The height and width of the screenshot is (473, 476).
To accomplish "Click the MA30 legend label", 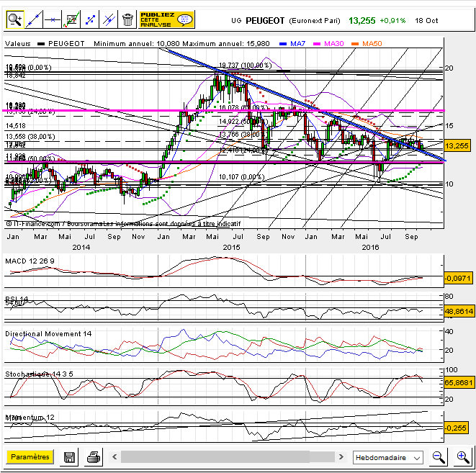I will (333, 44).
